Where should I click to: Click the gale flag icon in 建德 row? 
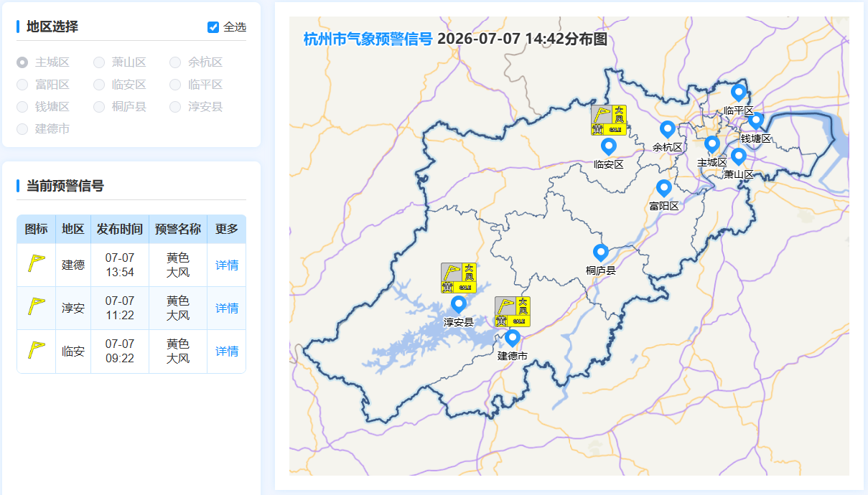tap(36, 264)
